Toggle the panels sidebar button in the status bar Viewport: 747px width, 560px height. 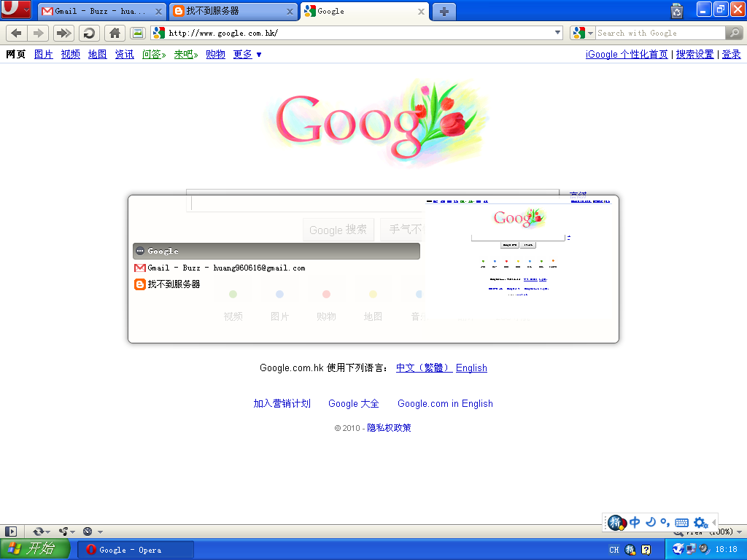(x=11, y=532)
